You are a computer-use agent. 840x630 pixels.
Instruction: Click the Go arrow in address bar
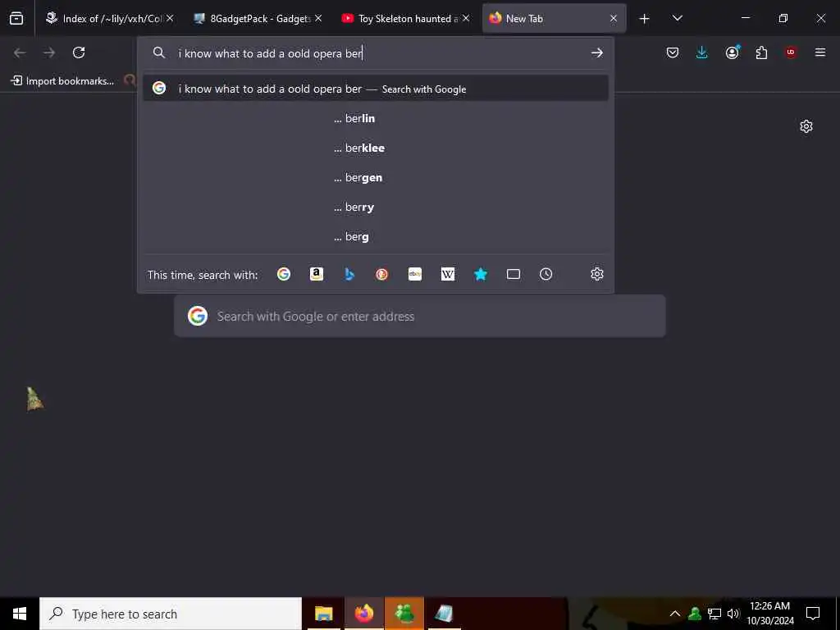pyautogui.click(x=597, y=52)
